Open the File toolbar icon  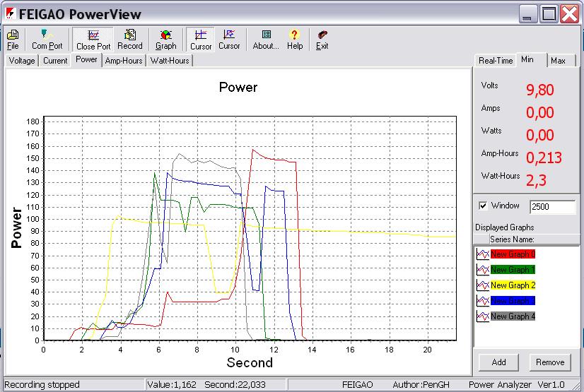click(x=13, y=39)
